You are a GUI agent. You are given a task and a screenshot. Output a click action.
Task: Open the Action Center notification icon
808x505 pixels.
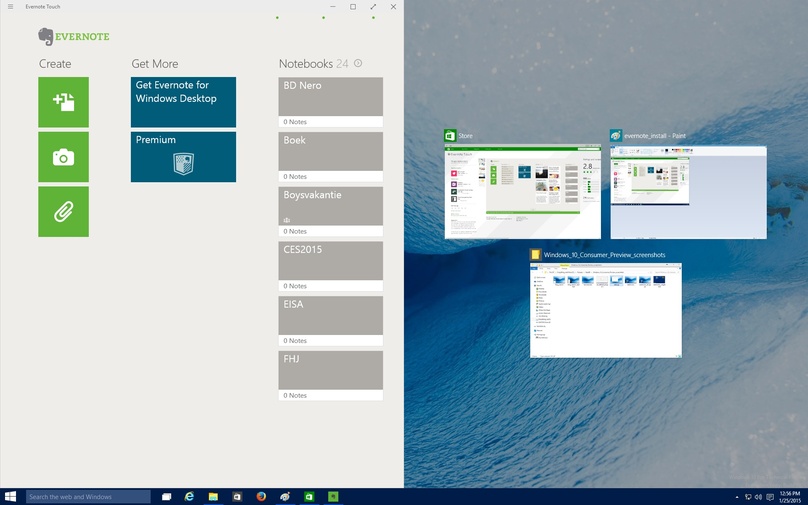769,497
